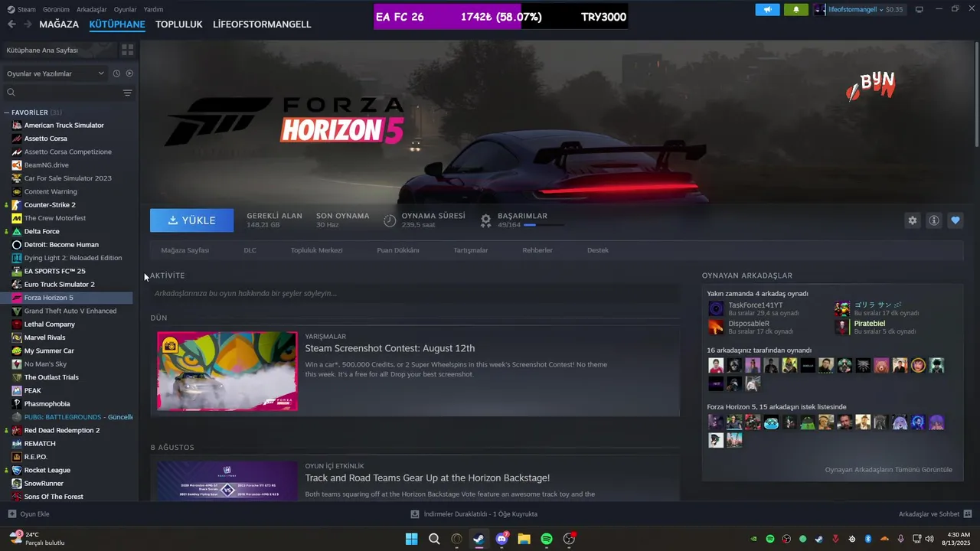Click the microphone tray icon

click(x=900, y=539)
